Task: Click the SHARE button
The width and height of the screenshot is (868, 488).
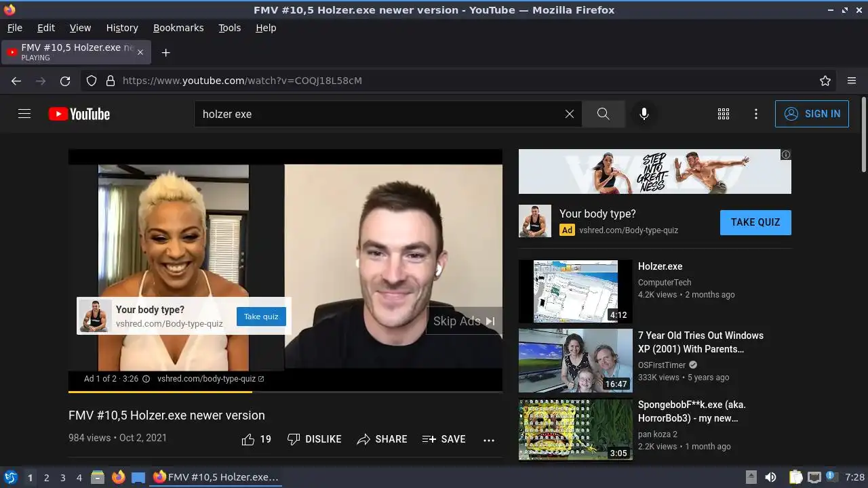Action: point(382,439)
